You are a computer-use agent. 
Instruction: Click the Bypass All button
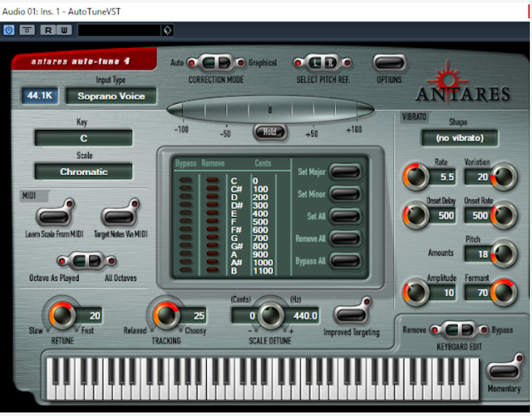pyautogui.click(x=346, y=261)
